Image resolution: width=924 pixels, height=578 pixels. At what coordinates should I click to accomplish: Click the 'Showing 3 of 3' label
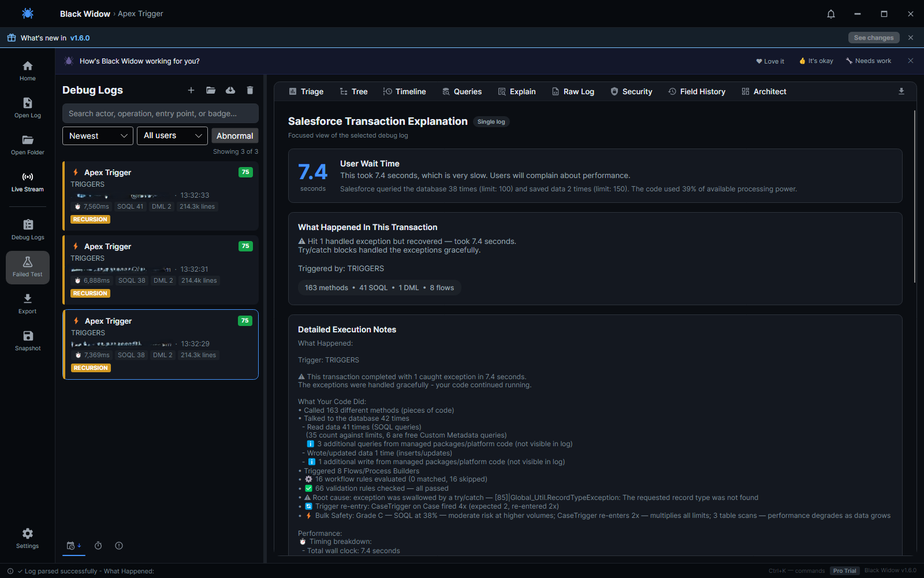pyautogui.click(x=236, y=151)
